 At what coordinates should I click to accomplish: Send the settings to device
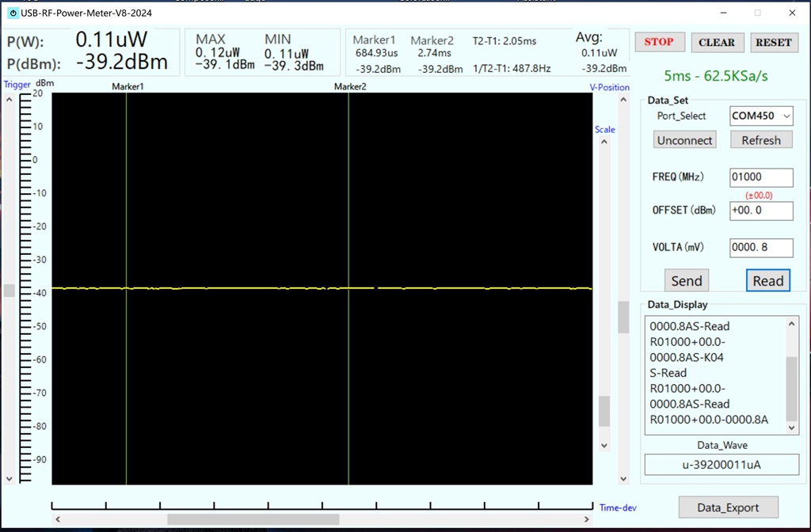(687, 280)
